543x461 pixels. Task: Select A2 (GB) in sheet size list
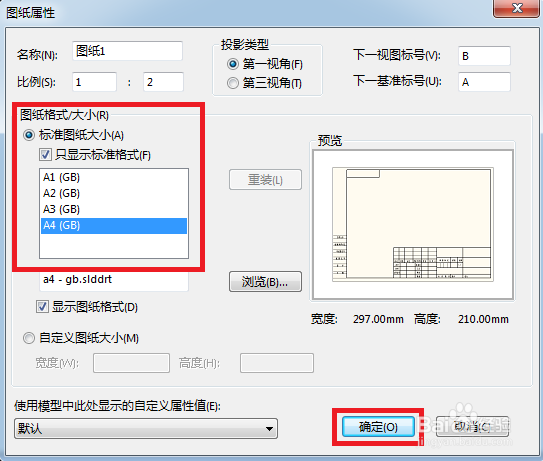point(114,193)
